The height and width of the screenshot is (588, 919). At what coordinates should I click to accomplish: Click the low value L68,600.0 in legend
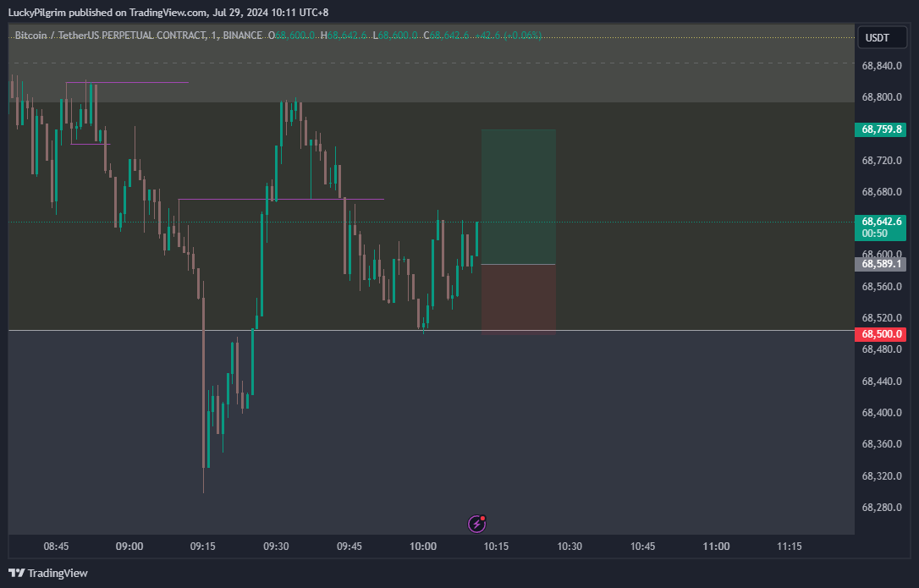(x=395, y=36)
